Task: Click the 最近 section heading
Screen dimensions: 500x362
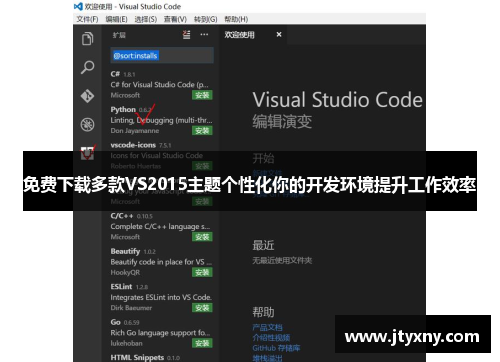Action: coord(263,245)
